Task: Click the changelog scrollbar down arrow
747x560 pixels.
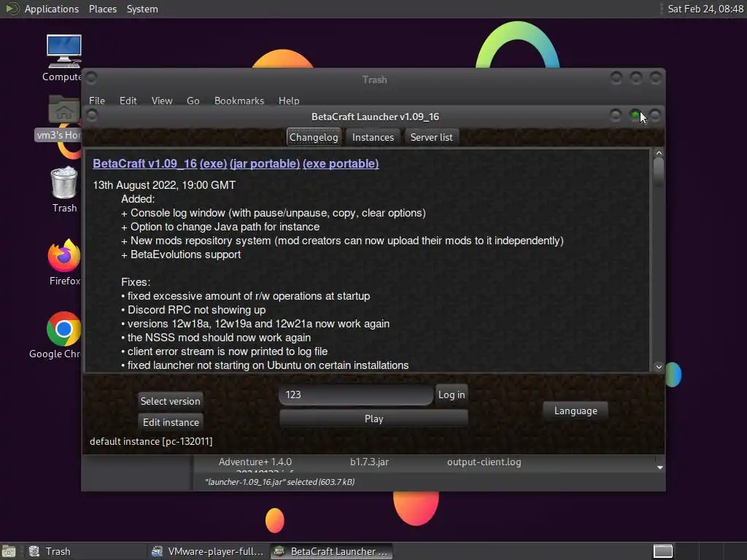Action: coord(659,367)
